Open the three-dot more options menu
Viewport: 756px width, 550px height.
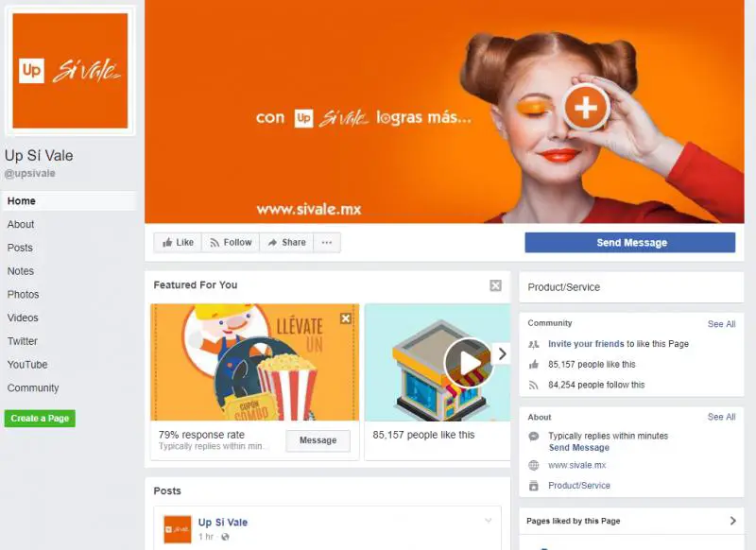327,243
